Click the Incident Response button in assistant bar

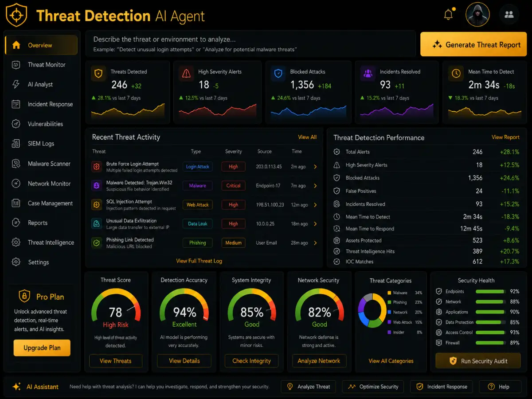click(x=442, y=387)
